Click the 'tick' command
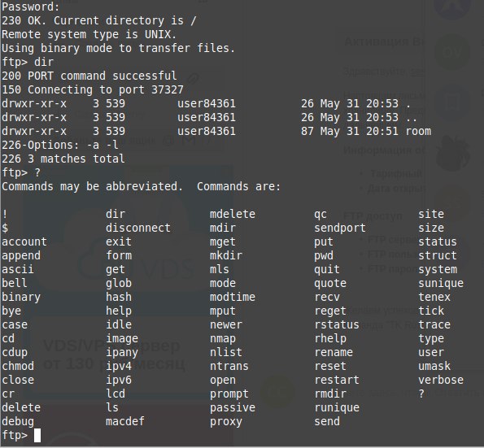This screenshot has width=484, height=448. click(431, 311)
